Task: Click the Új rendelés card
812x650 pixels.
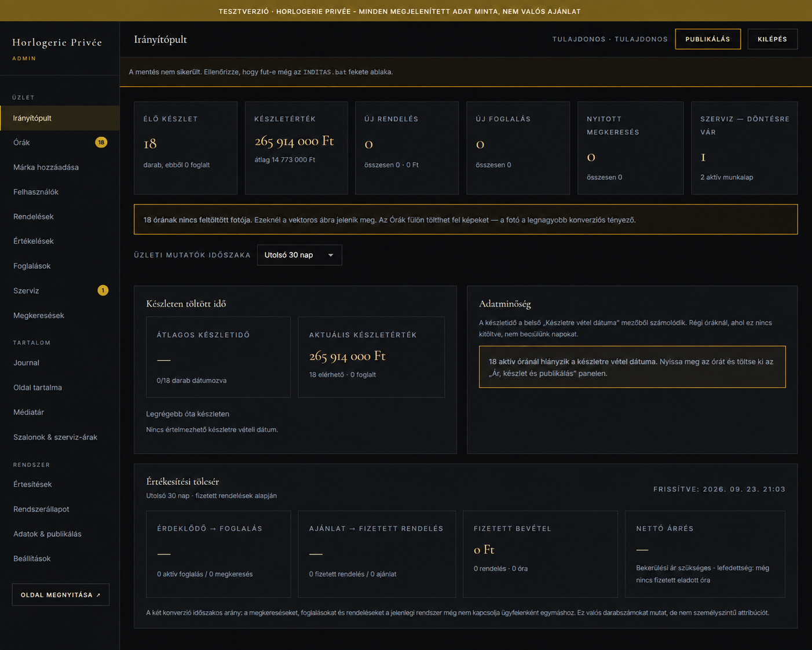Action: pyautogui.click(x=407, y=148)
